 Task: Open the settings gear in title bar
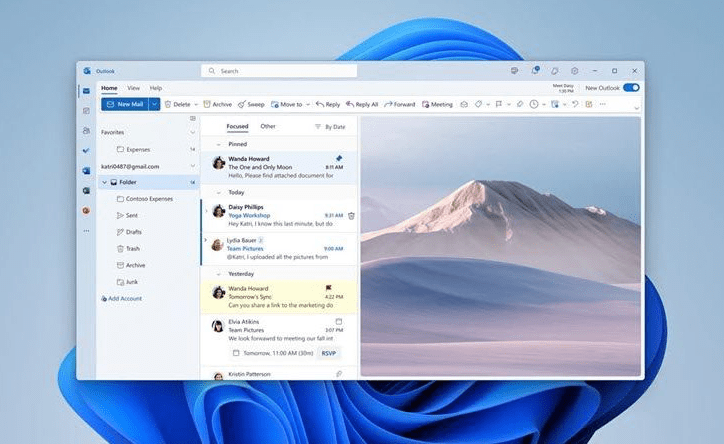tap(575, 71)
